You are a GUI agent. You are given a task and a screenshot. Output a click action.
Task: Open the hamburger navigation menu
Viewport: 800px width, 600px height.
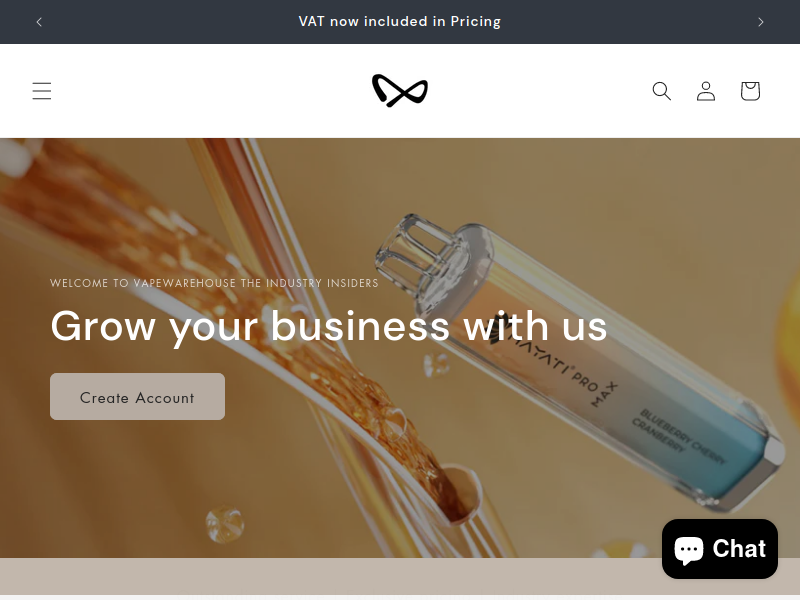[x=42, y=91]
